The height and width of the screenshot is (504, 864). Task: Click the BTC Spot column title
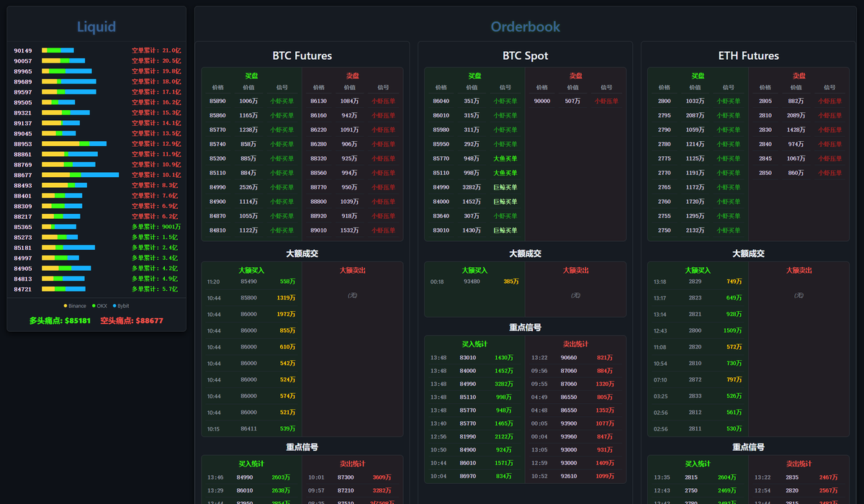526,55
